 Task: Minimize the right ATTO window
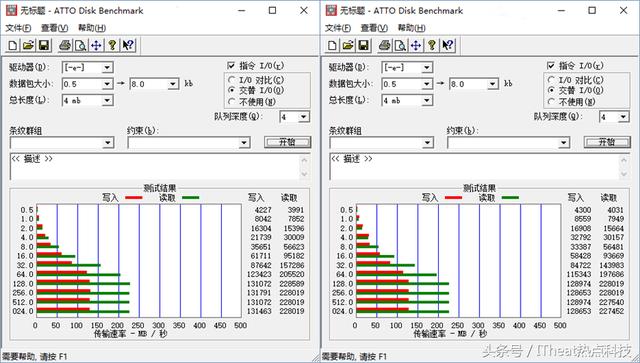561,11
